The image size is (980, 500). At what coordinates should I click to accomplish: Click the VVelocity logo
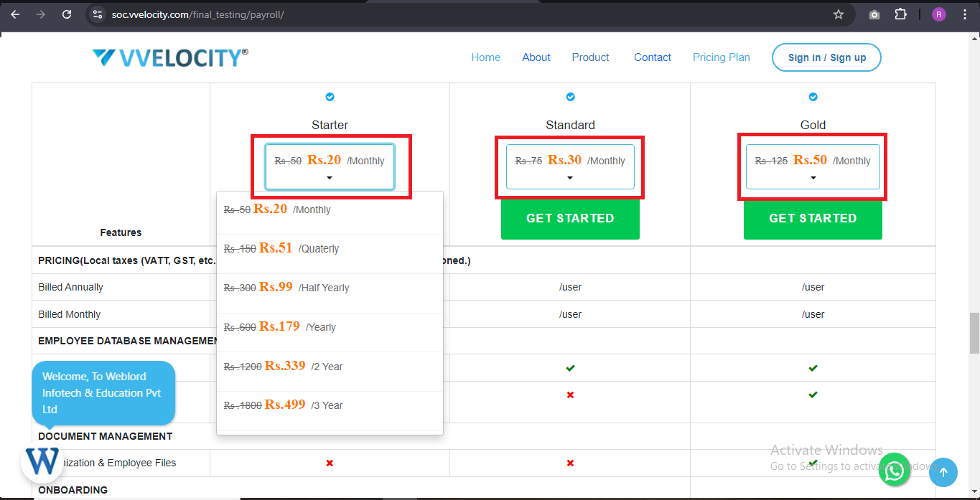pos(170,57)
